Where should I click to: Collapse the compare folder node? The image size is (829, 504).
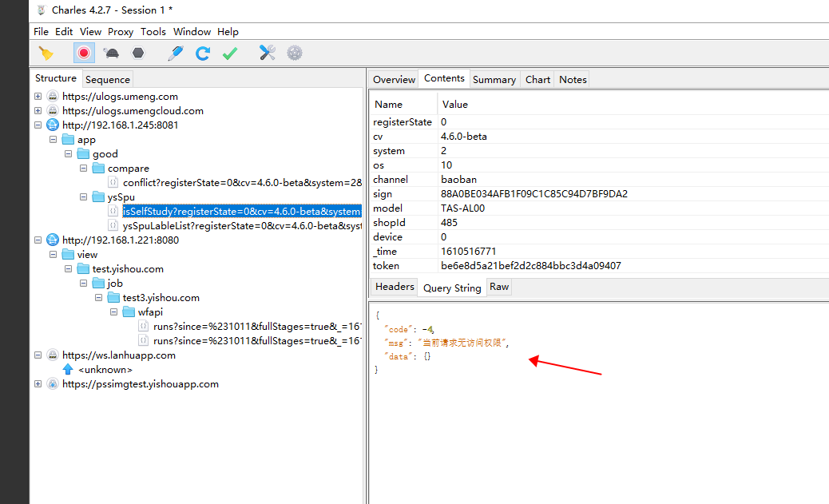click(x=84, y=169)
